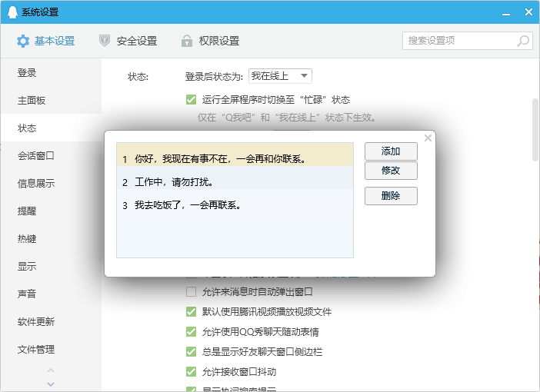Uncheck 运行全屏程序时切换至忙碌状态
The image size is (540, 392).
[192, 99]
